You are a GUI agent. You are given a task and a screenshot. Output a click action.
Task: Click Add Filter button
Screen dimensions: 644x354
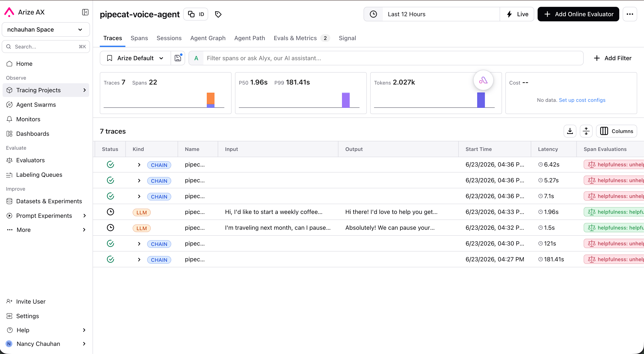(612, 58)
